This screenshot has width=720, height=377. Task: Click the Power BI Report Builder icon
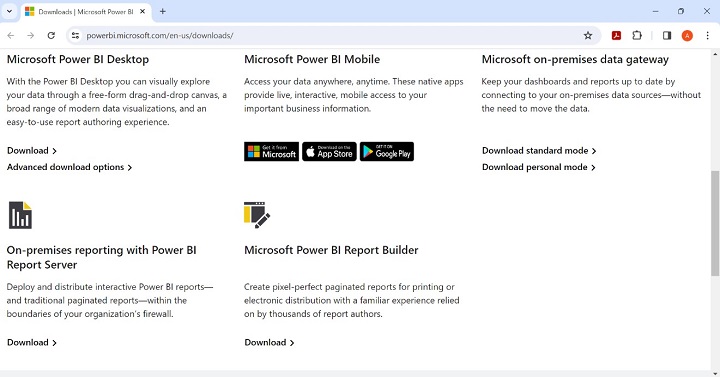257,215
